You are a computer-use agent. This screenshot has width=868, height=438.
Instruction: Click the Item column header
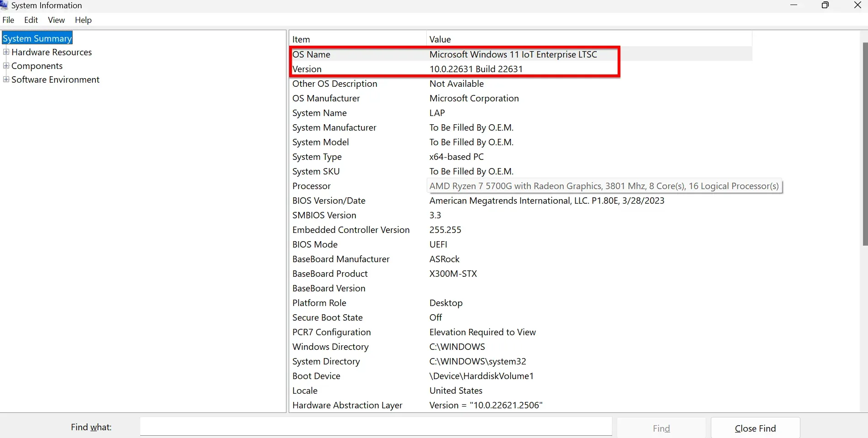[301, 39]
